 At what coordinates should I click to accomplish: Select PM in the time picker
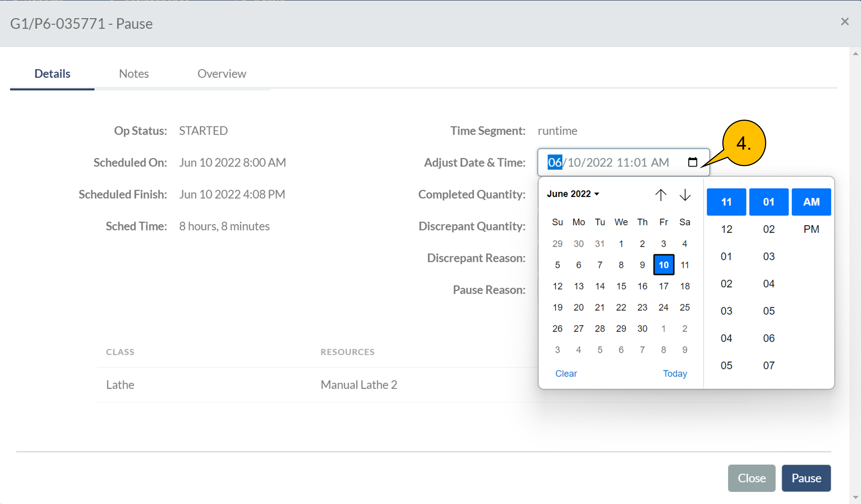click(811, 229)
